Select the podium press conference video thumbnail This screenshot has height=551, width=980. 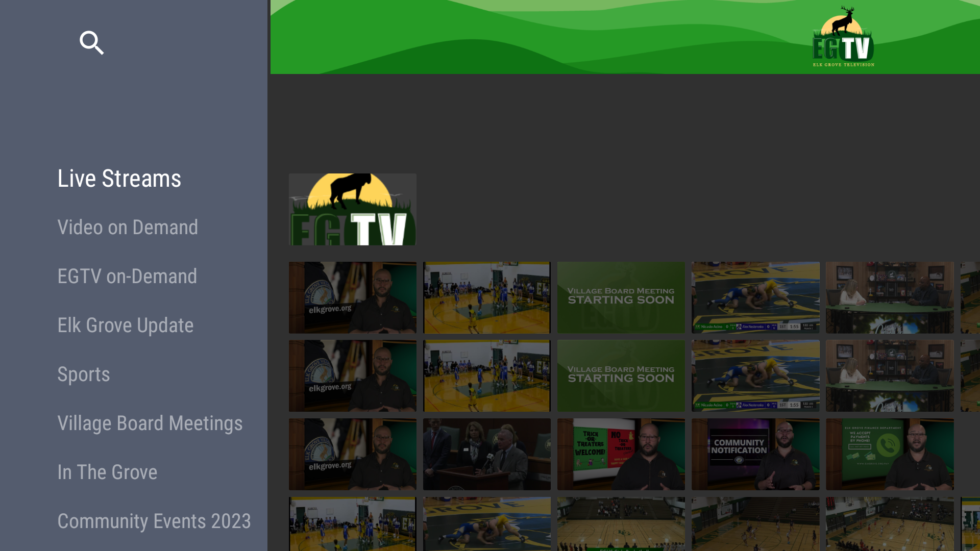(x=486, y=454)
